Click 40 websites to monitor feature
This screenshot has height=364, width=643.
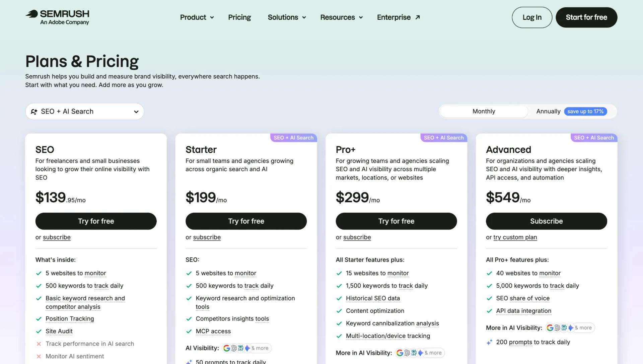point(528,273)
